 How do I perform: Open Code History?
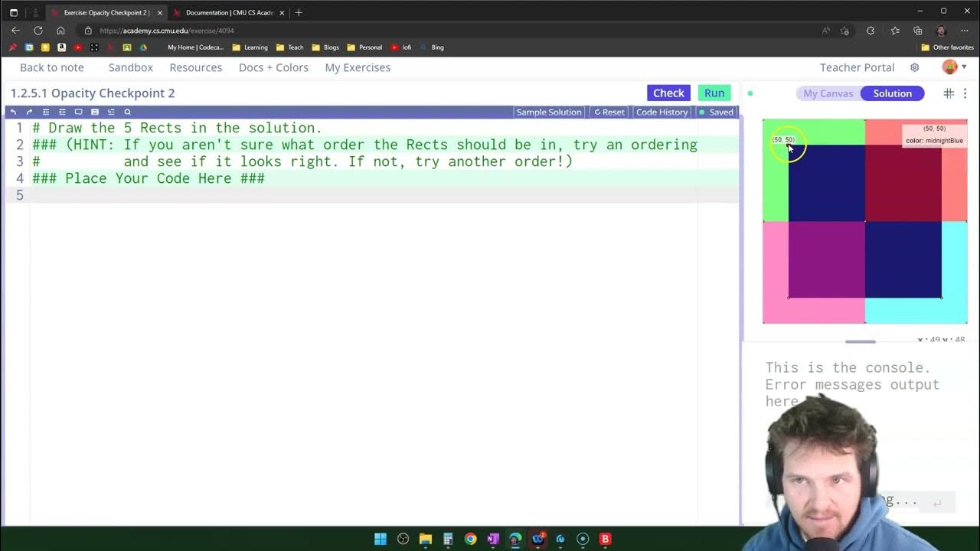coord(661,112)
